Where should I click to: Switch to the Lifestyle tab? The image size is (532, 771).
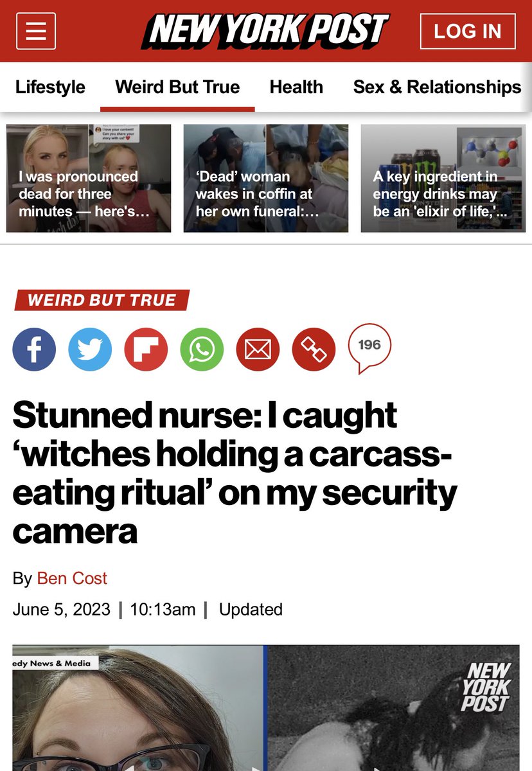[50, 87]
